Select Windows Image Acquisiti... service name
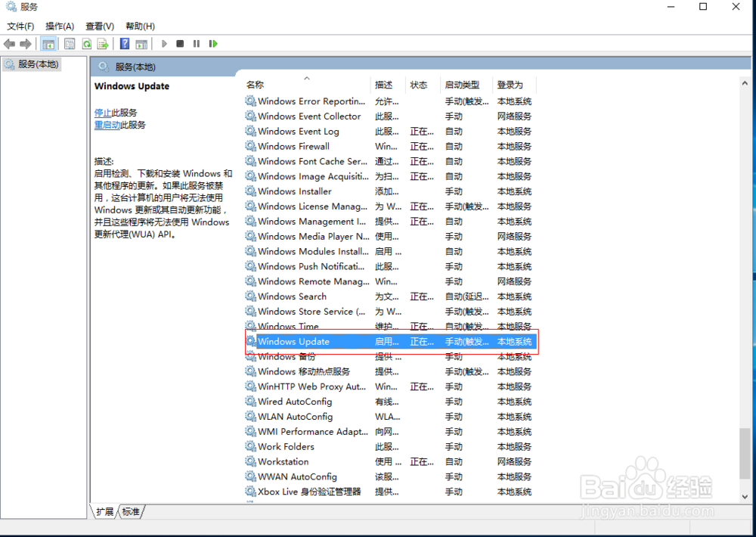 click(314, 176)
